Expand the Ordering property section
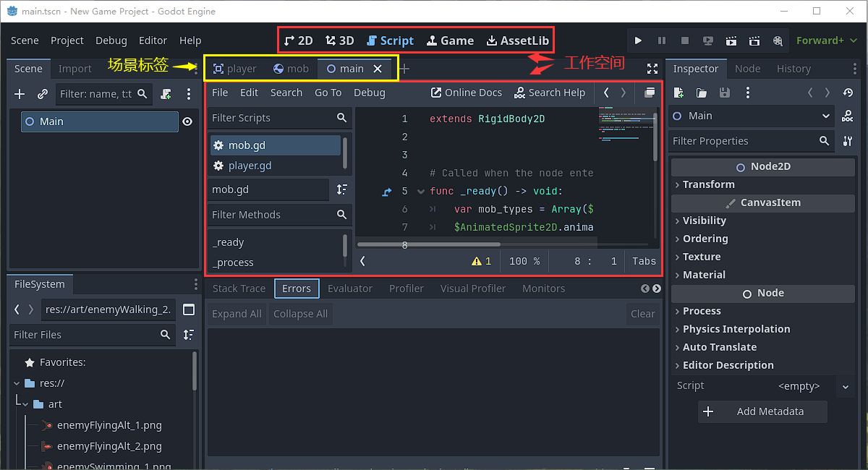The image size is (868, 470). [x=762, y=239]
